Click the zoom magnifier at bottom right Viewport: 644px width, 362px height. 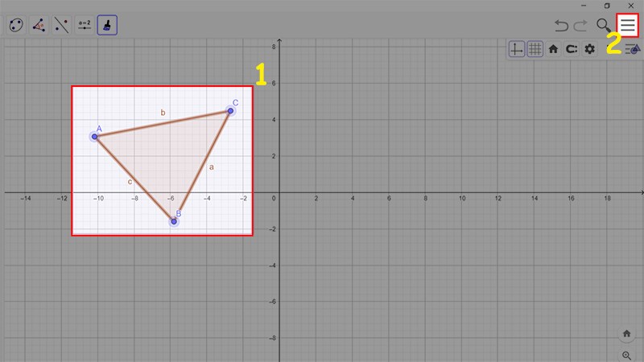[626, 356]
